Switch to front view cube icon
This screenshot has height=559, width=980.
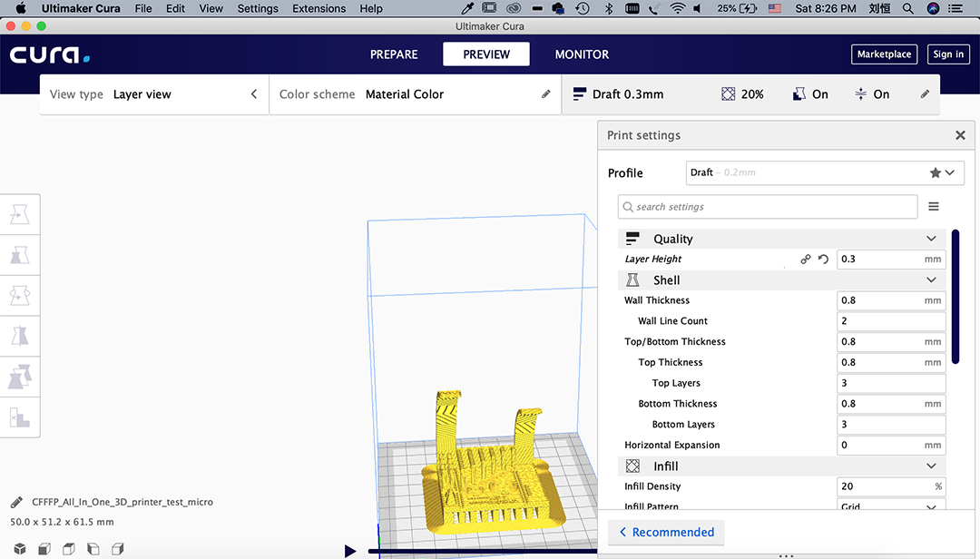(x=44, y=549)
